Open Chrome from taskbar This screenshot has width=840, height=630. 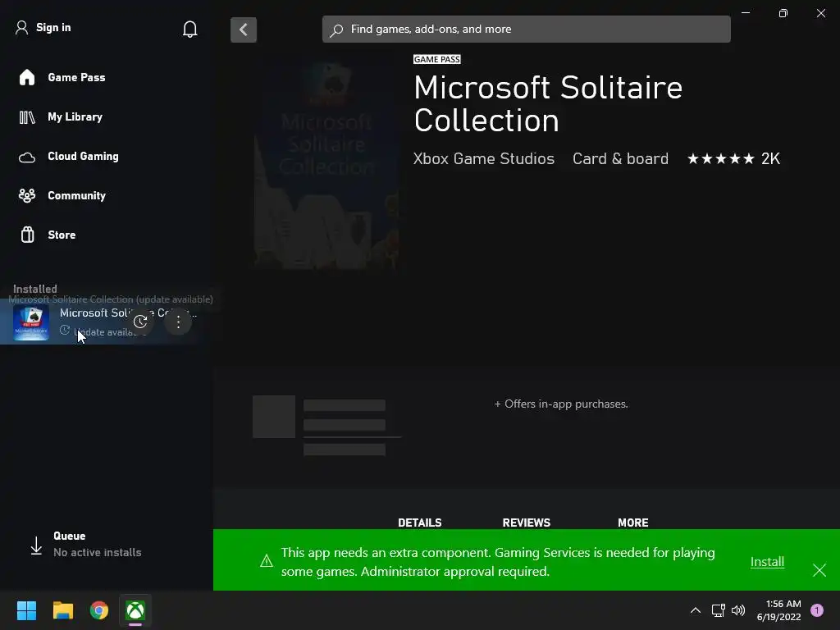99,610
